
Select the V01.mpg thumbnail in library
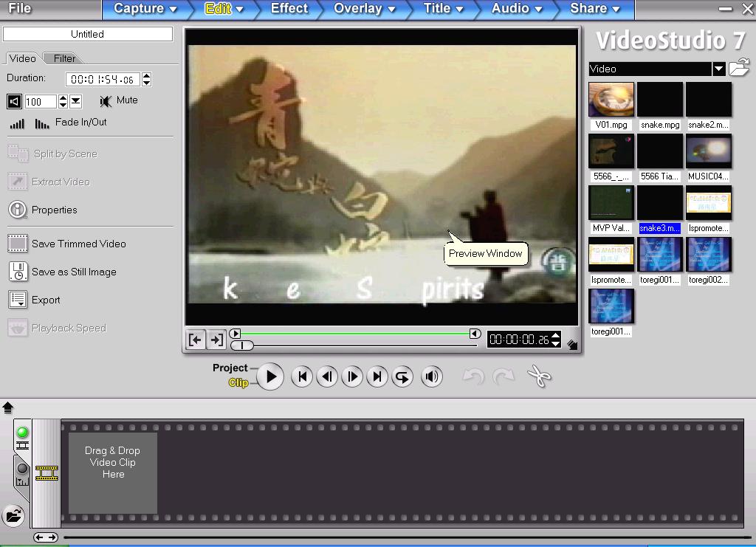tap(611, 100)
